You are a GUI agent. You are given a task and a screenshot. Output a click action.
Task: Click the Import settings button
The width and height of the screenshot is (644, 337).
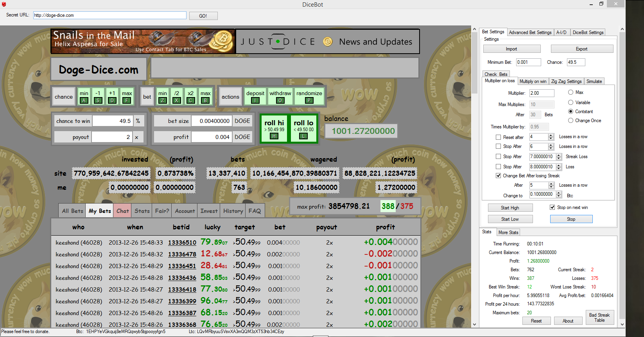pyautogui.click(x=512, y=49)
